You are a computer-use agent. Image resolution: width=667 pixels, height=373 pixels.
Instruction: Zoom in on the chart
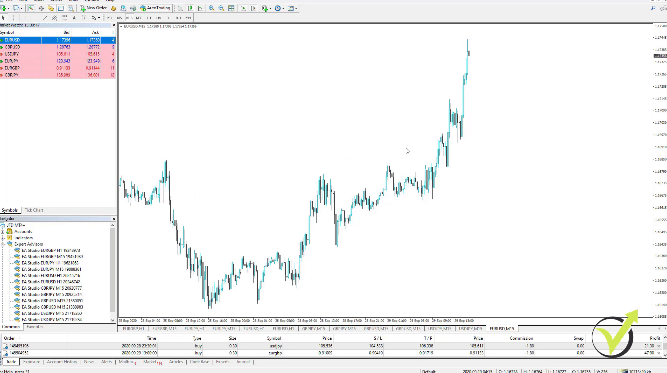tap(211, 8)
